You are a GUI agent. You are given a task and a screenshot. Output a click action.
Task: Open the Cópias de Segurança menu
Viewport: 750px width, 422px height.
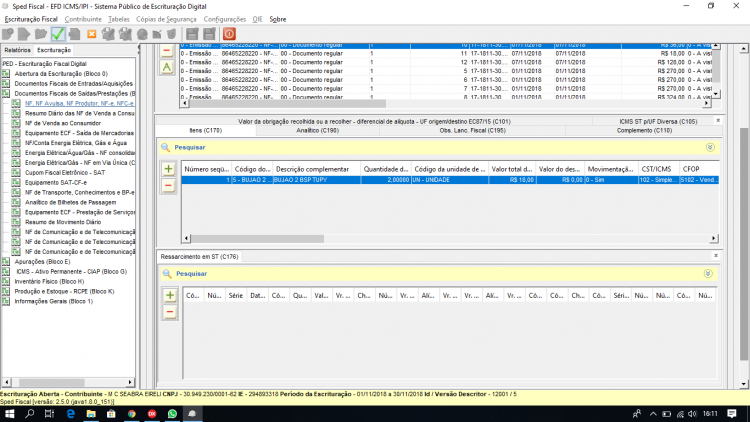(166, 19)
